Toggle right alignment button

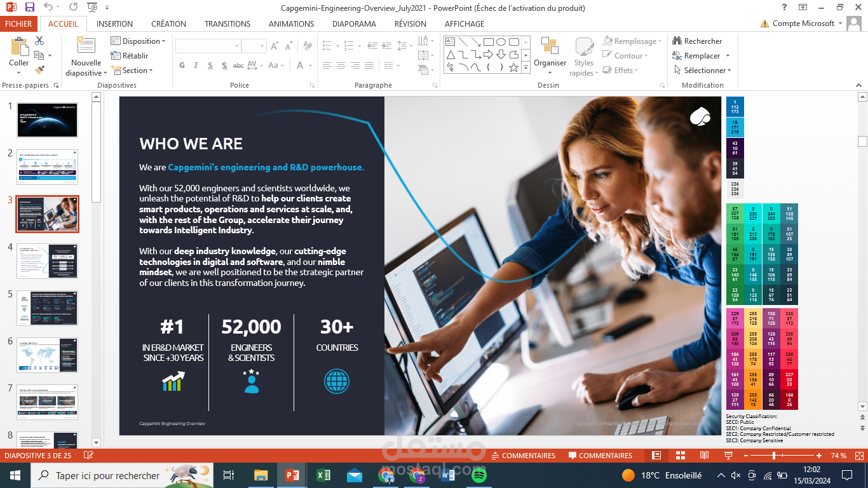tap(355, 65)
